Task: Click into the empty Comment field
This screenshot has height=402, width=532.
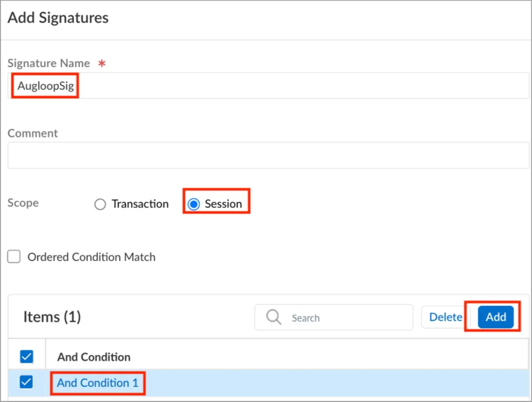Action: pos(268,155)
